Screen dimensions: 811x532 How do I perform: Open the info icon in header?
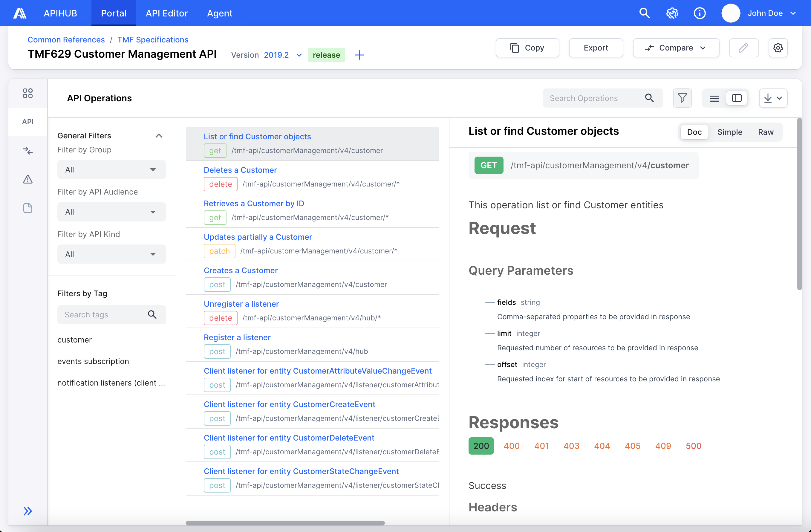[700, 13]
